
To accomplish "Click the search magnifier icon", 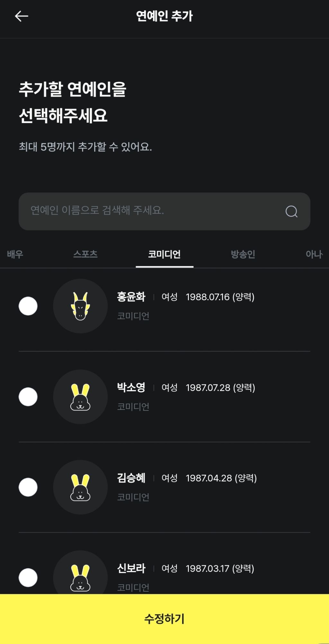I will (291, 211).
